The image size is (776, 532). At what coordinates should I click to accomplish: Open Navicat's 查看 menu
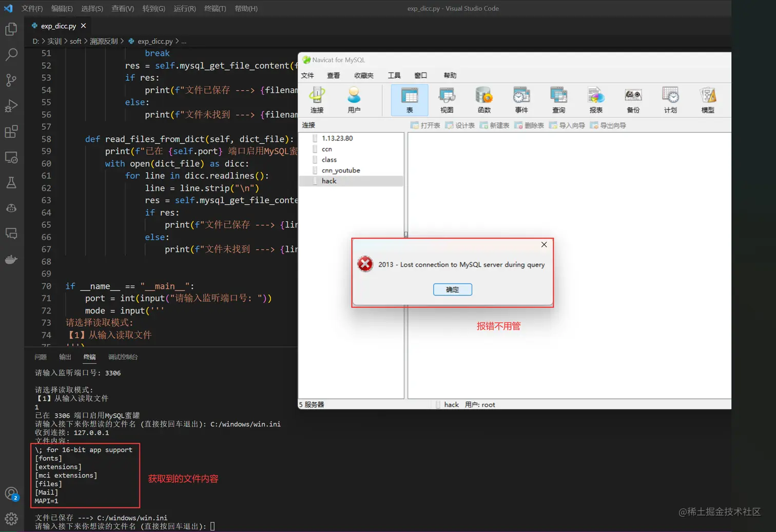click(334, 75)
